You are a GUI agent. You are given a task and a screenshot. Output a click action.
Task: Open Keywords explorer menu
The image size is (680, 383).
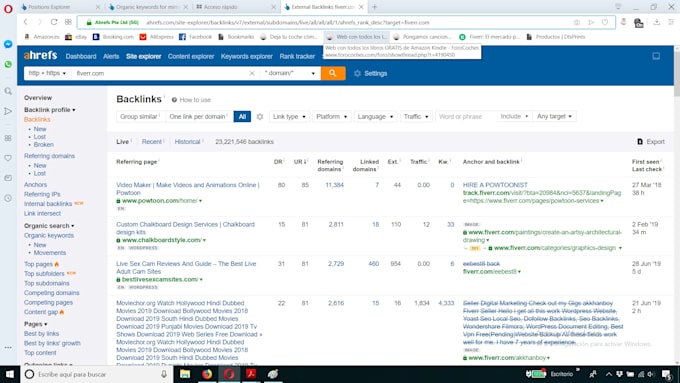(x=246, y=56)
